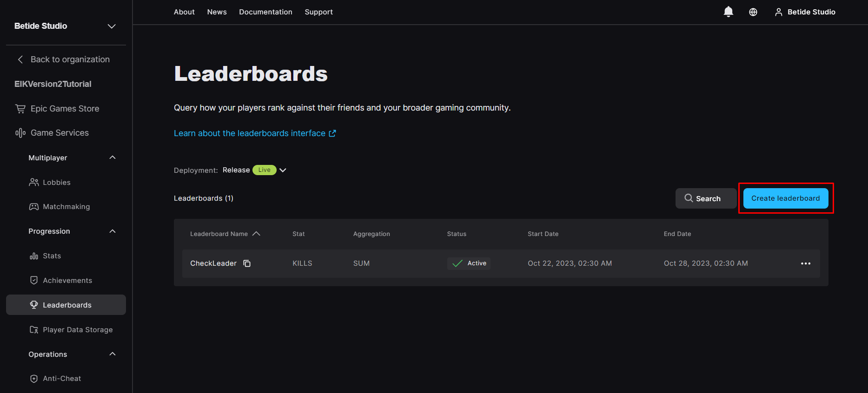Open the Documentation menu item
The height and width of the screenshot is (393, 868).
(x=265, y=12)
